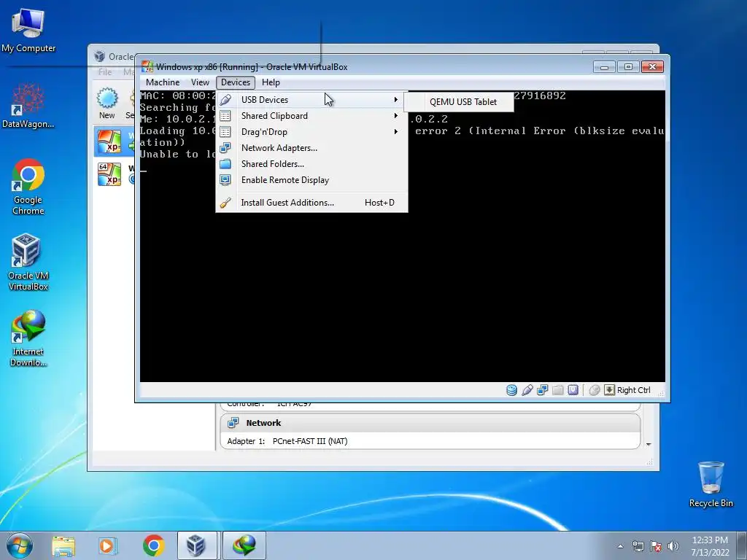Select Windows XP x86 VM in list

pyautogui.click(x=115, y=141)
